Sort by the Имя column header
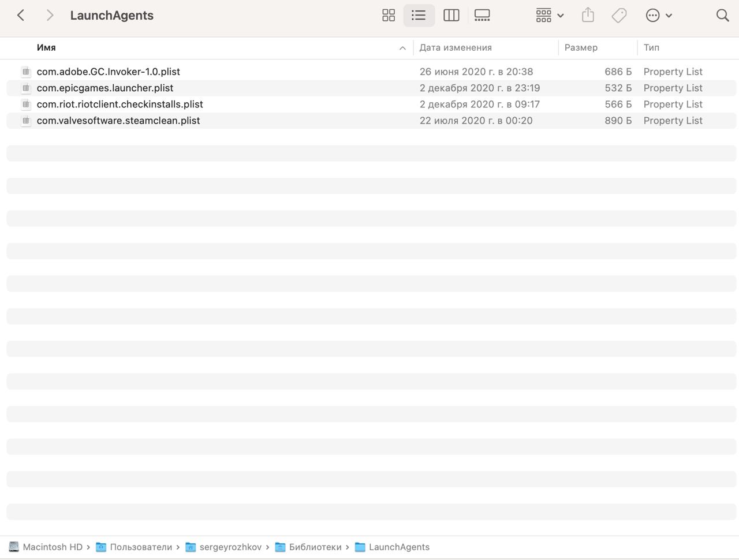Image resolution: width=739 pixels, height=560 pixels. coord(46,48)
